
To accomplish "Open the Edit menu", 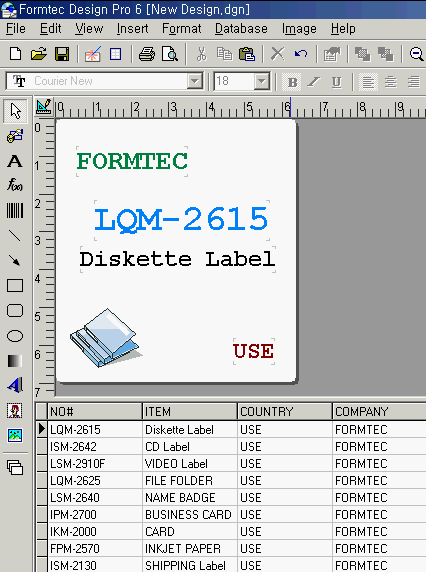I will pos(51,28).
